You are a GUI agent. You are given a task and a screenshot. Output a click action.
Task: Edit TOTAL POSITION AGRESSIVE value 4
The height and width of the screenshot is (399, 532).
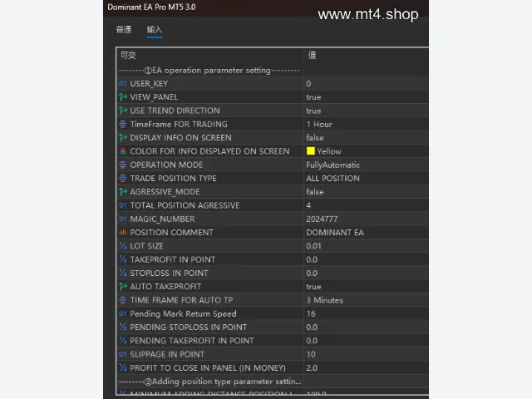click(x=308, y=205)
